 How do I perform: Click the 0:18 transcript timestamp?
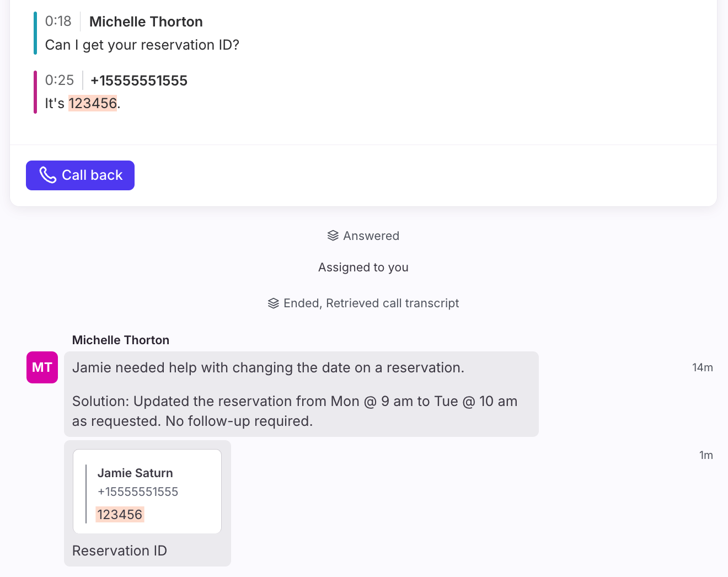58,21
